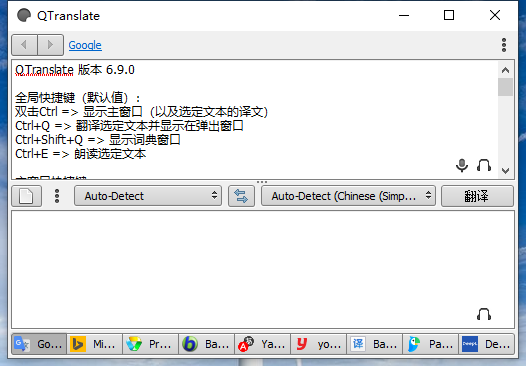Switch to the Microsoft Bing service tab
The height and width of the screenshot is (366, 526).
[x=95, y=344]
